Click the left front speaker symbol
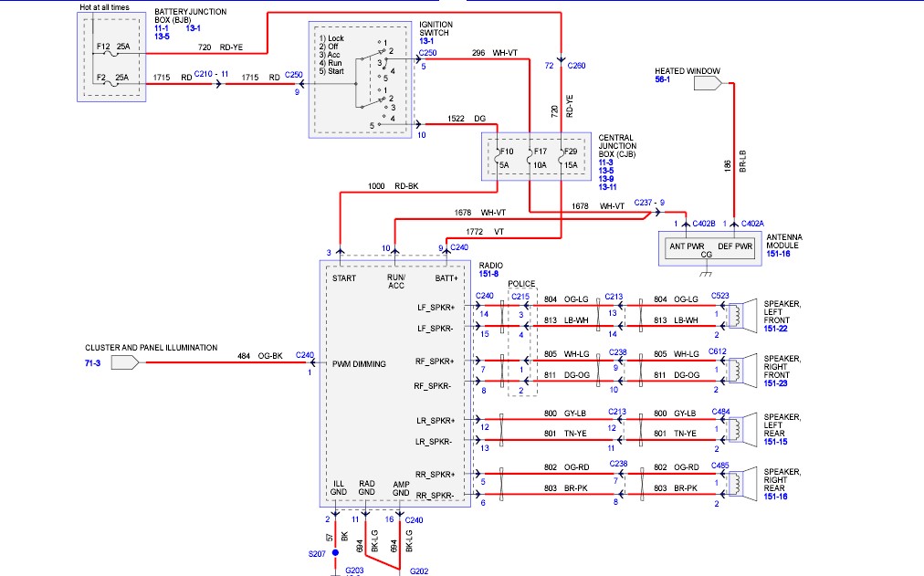924x576 pixels. (741, 316)
